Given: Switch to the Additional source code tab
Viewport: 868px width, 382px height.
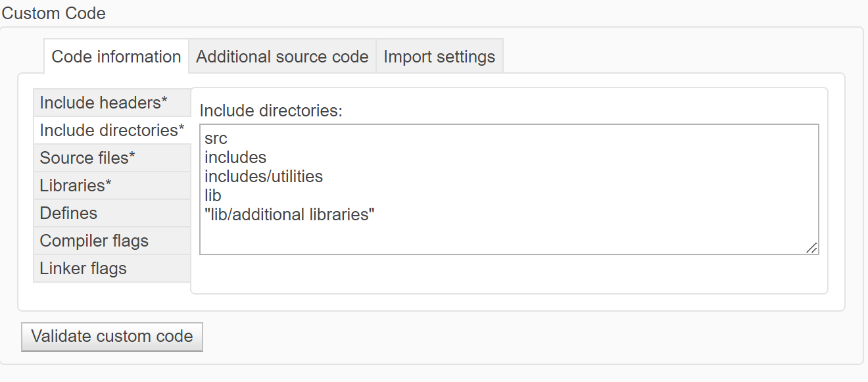Looking at the screenshot, I should [x=281, y=57].
